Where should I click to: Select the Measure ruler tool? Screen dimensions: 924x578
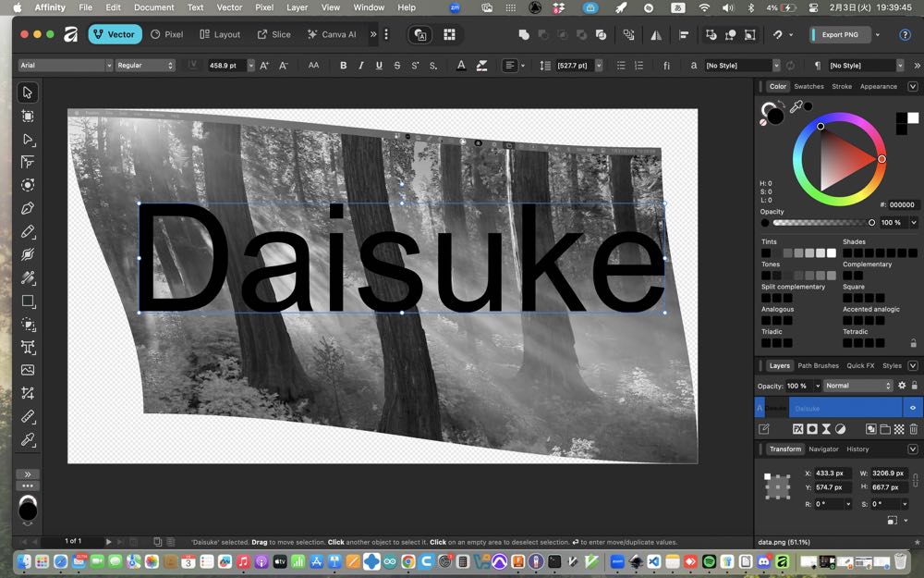click(x=28, y=416)
